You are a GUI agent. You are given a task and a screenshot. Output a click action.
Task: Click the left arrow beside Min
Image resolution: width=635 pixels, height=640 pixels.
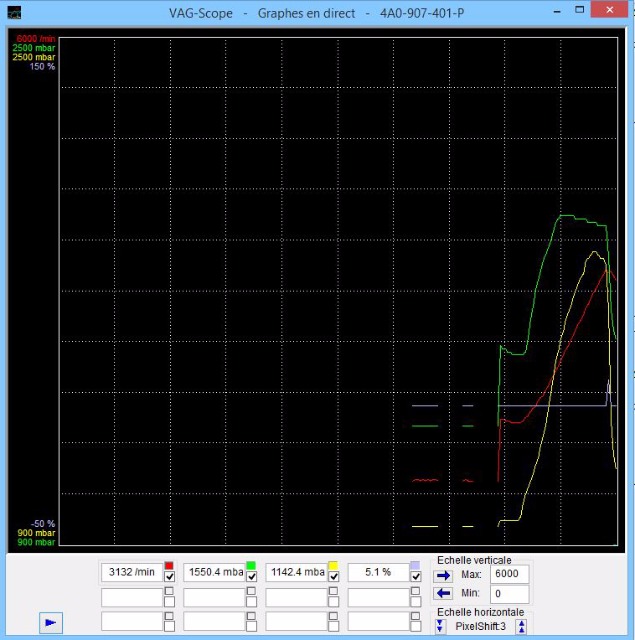[442, 595]
